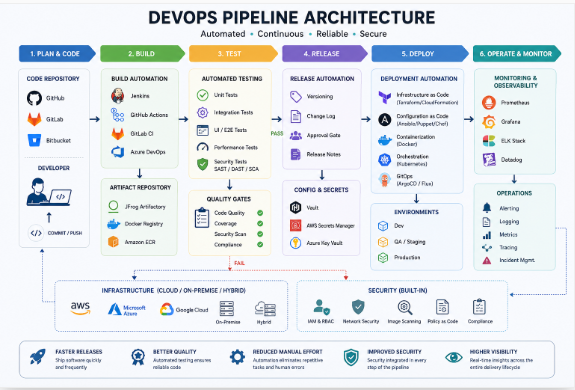Click the Quality Gates clipboard checklist icon
Image resolution: width=575 pixels, height=390 pixels.
202,218
